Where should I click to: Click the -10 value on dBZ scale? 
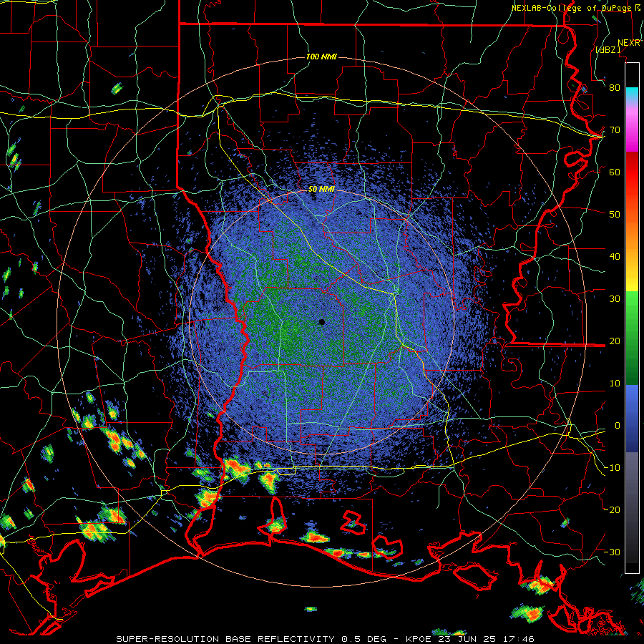click(612, 468)
